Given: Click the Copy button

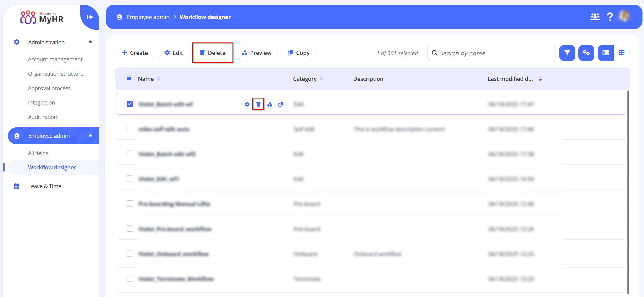Looking at the screenshot, I should [x=299, y=53].
